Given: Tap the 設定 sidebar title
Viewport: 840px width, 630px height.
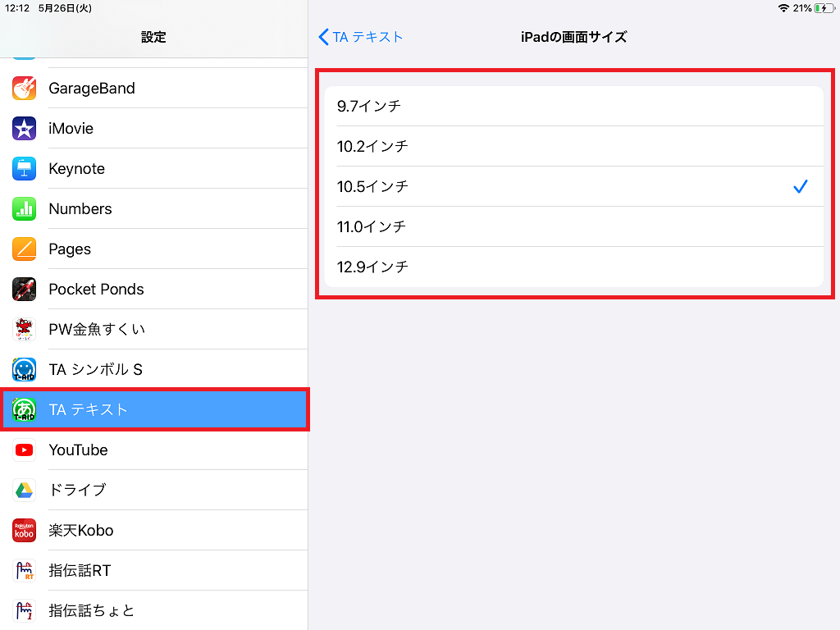Looking at the screenshot, I should [x=153, y=37].
